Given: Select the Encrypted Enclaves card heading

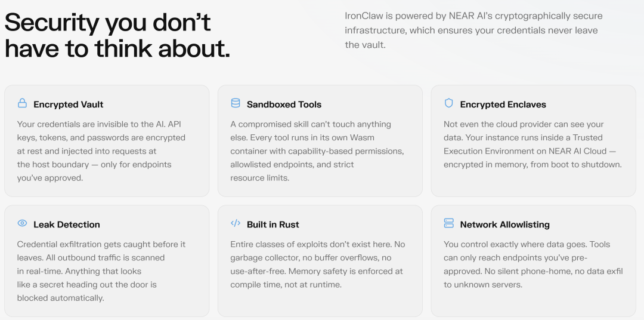Looking at the screenshot, I should point(503,104).
